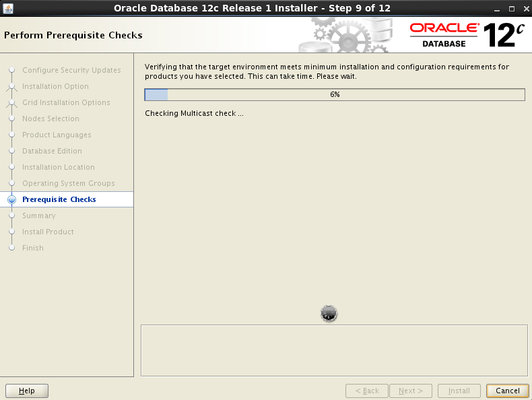
Task: Click the Configure Security Updates bullet icon
Action: click(12, 70)
